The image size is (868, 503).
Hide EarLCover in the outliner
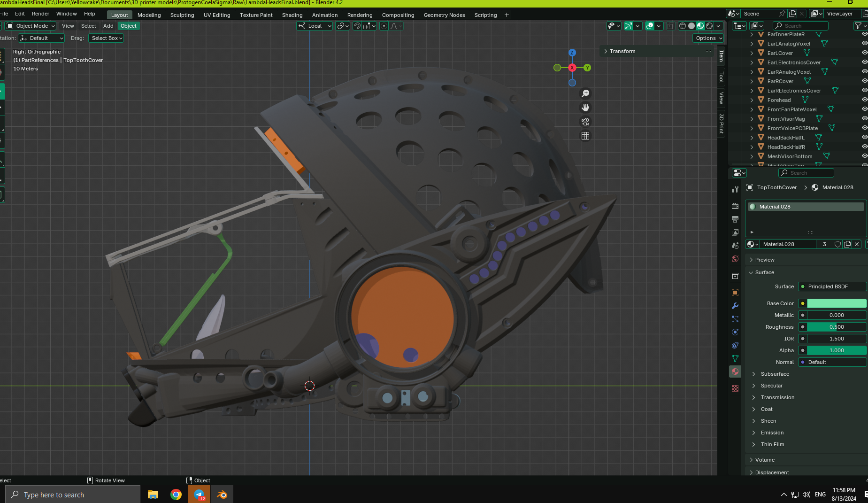click(x=864, y=53)
